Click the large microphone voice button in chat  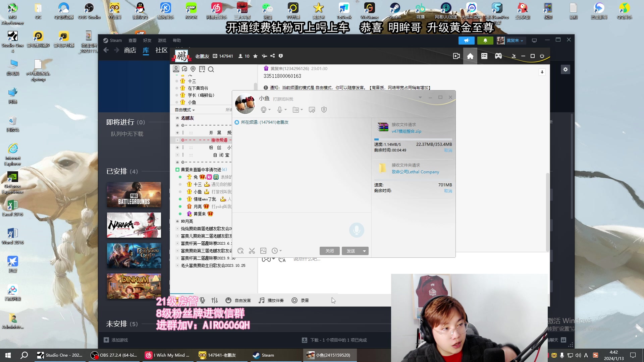(357, 230)
